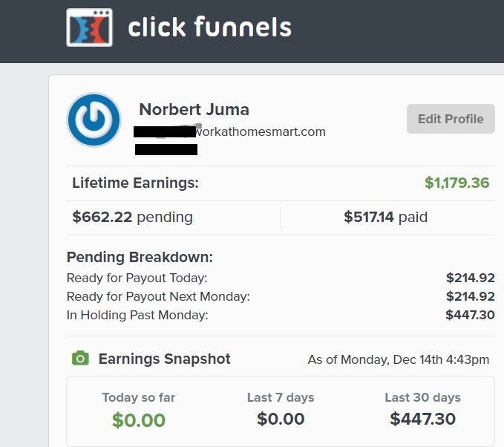This screenshot has height=447, width=504.
Task: Click the '$517.14 paid' amount
Action: pos(386,217)
